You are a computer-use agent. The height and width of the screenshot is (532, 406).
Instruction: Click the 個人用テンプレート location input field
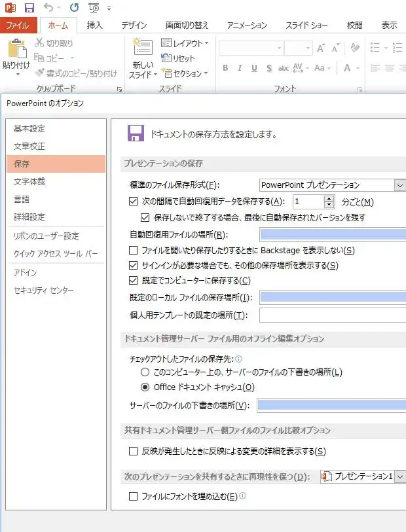[332, 315]
